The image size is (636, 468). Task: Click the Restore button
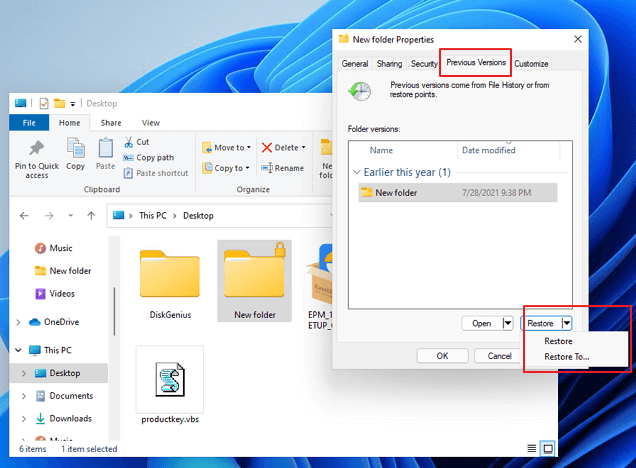(541, 323)
